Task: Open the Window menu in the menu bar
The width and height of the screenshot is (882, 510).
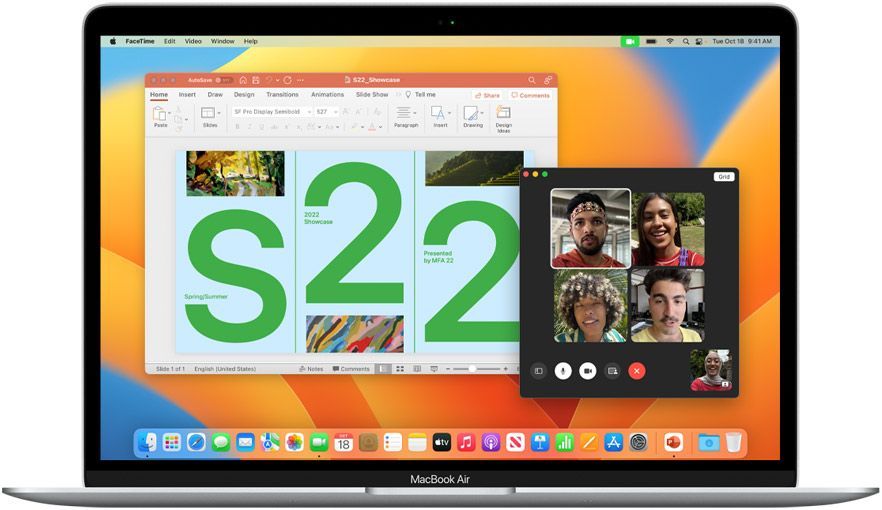Action: [223, 41]
